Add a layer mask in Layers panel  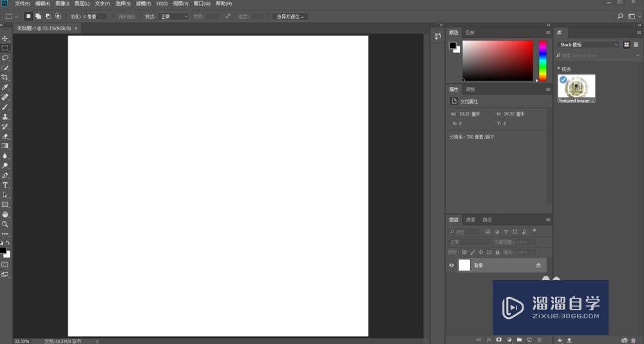point(499,340)
